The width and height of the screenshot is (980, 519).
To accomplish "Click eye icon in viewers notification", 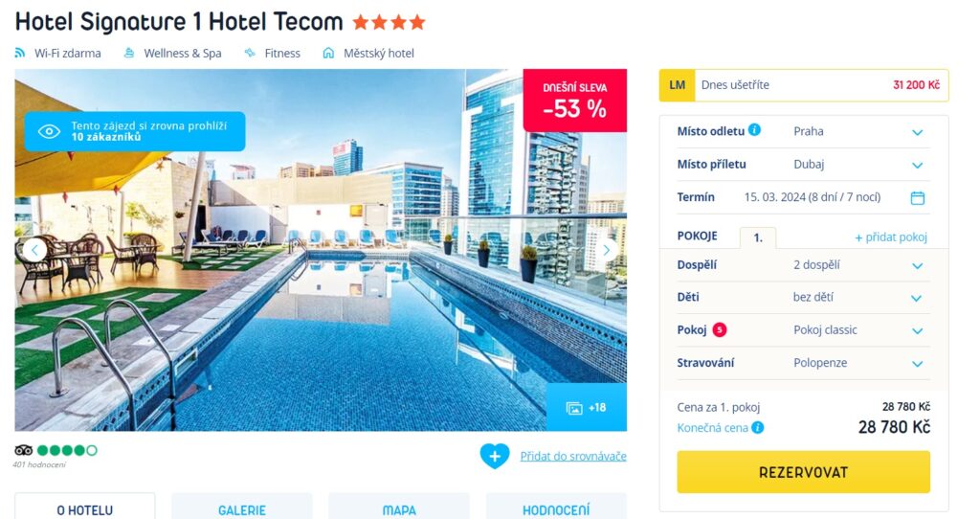I will (x=49, y=131).
